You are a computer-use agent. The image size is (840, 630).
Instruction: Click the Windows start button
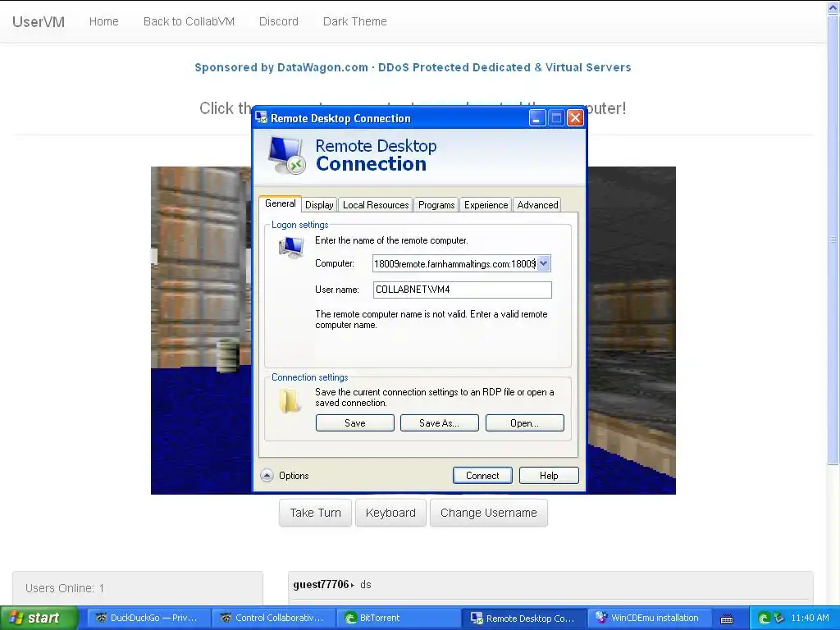point(39,619)
